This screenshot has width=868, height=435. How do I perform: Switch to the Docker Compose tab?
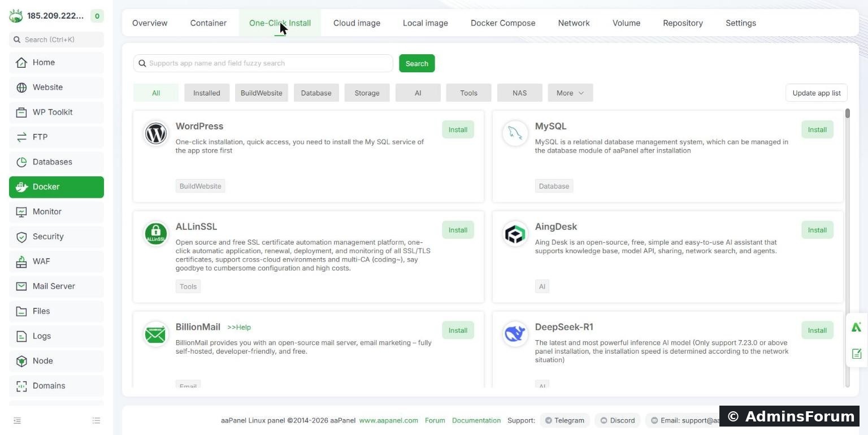click(503, 23)
